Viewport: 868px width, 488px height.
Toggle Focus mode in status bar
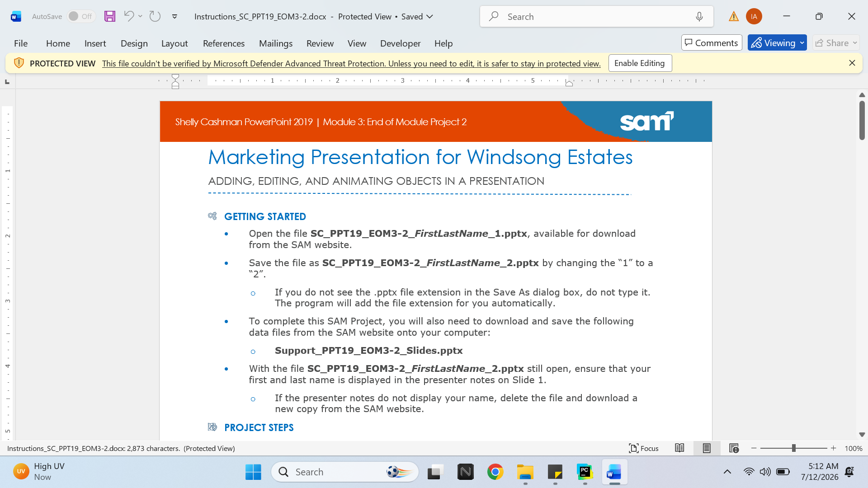(x=644, y=448)
